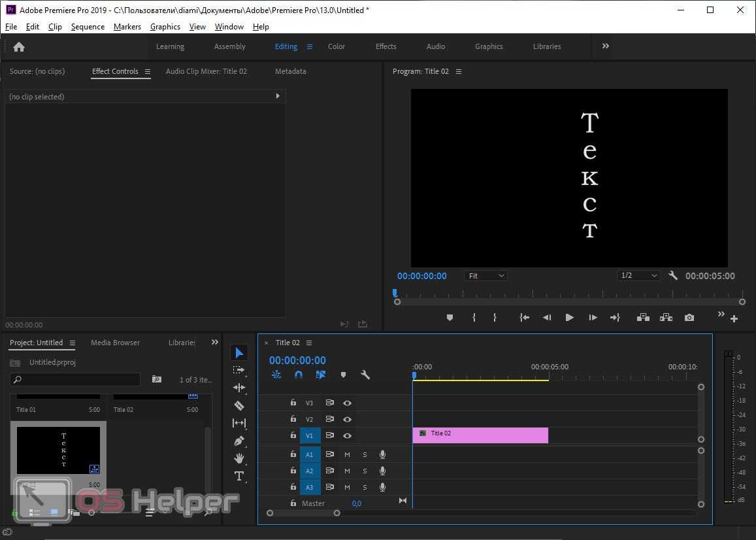Switch to the Media Browser tab
The width and height of the screenshot is (756, 540).
115,343
